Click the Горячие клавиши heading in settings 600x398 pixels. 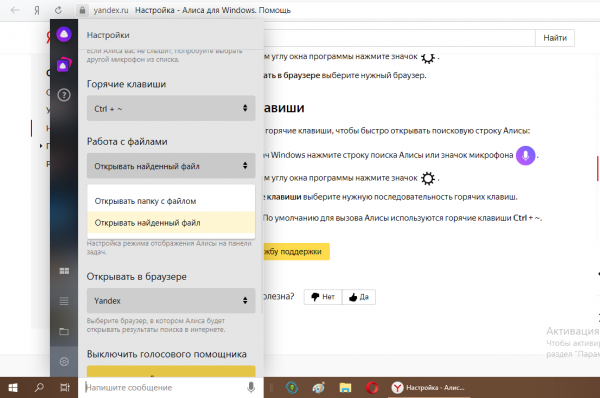(x=126, y=84)
